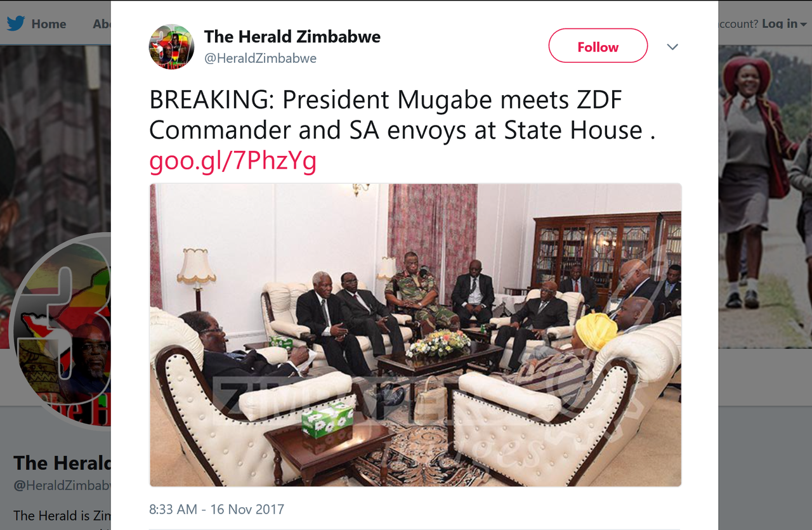Click the @HeraldZimbabwe handle in tweet header
Image resolution: width=812 pixels, height=530 pixels.
(260, 58)
